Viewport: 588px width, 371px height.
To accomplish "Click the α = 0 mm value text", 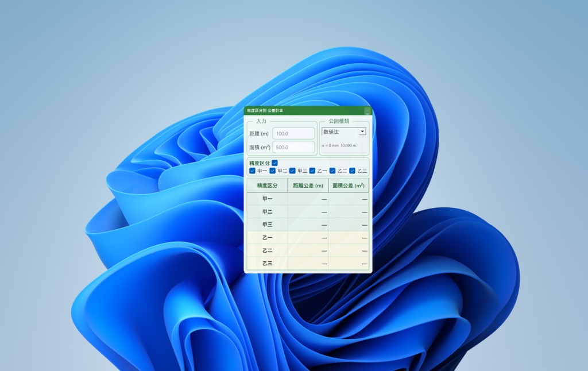I will (340, 145).
